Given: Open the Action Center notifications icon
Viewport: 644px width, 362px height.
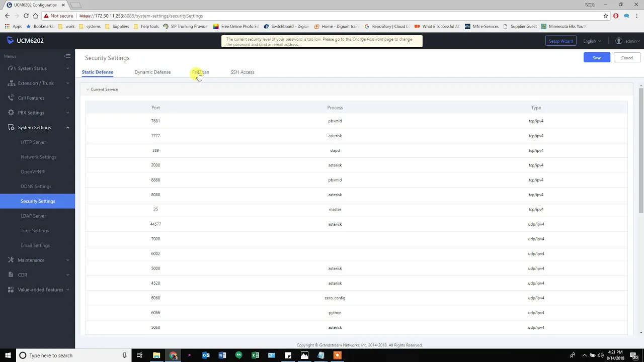Looking at the screenshot, I should point(634,355).
